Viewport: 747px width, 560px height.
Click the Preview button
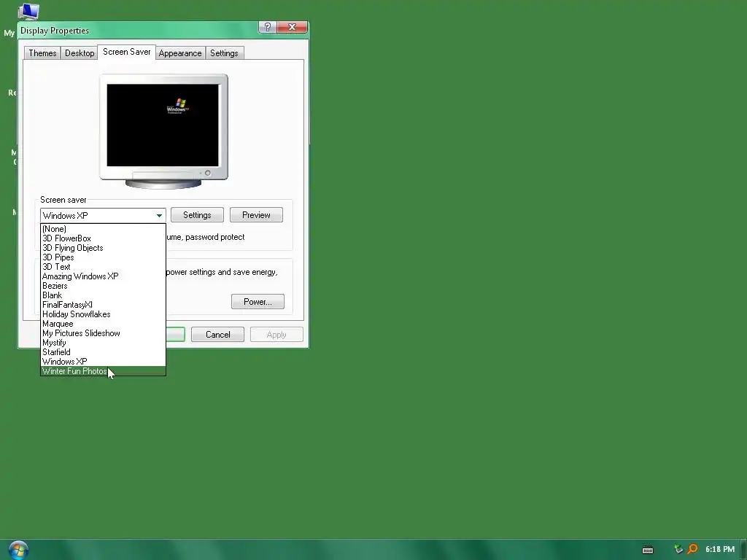pyautogui.click(x=256, y=215)
